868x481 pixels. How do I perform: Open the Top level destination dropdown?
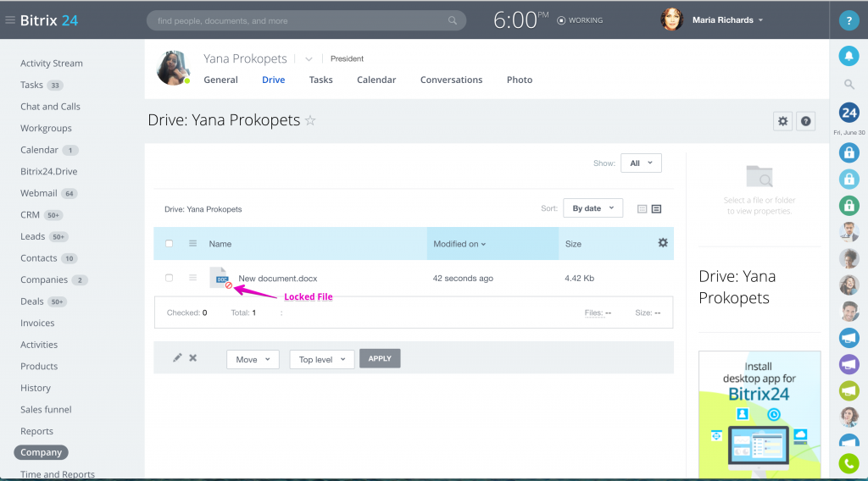[321, 359]
